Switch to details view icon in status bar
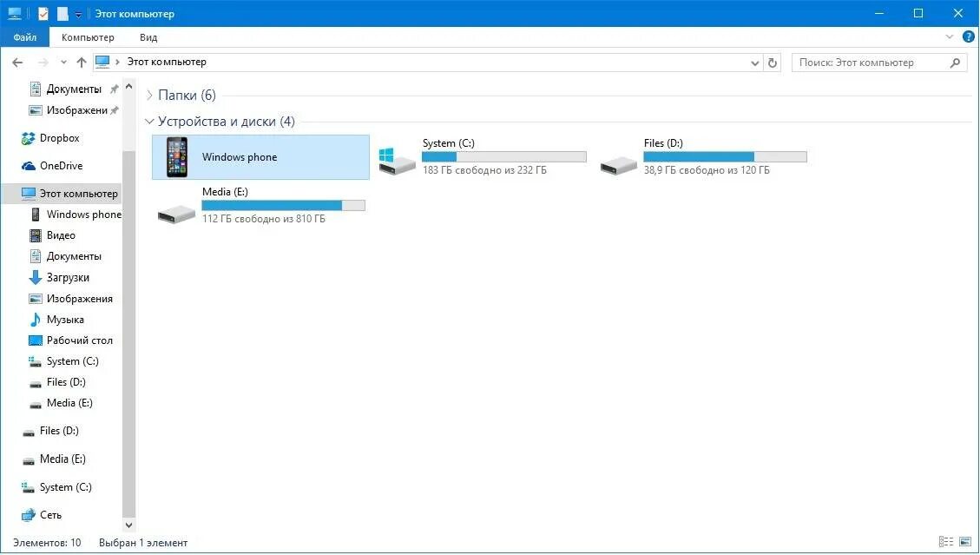The width and height of the screenshot is (980, 555). tap(946, 542)
